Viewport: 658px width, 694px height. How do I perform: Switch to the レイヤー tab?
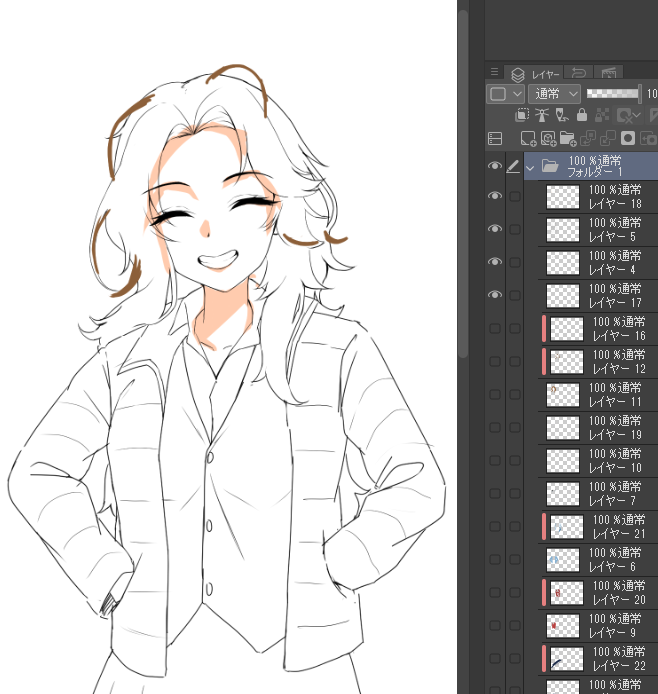(536, 74)
